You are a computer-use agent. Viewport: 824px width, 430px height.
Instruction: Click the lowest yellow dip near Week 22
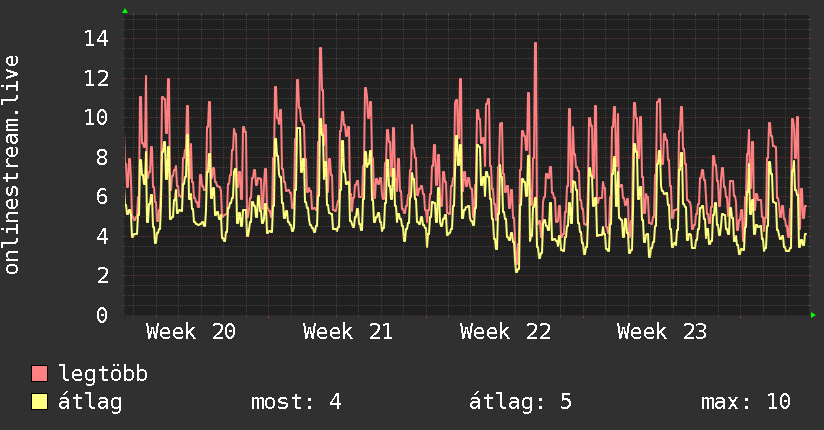pos(517,270)
